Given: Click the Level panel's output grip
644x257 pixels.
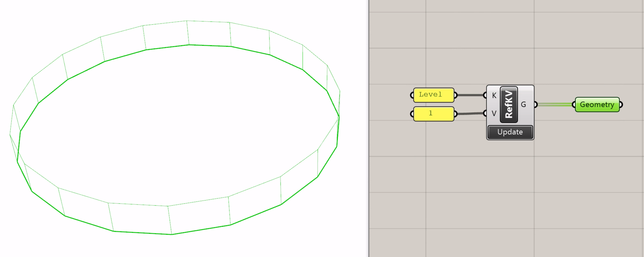Looking at the screenshot, I should (x=456, y=95).
